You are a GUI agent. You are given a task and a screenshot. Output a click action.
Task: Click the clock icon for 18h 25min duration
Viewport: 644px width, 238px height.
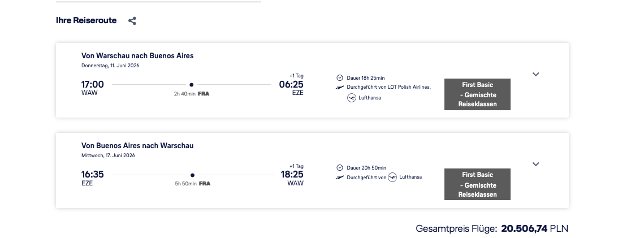pos(340,77)
